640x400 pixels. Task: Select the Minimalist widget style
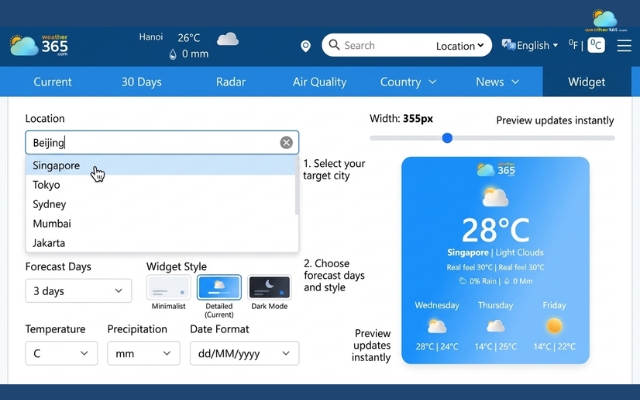point(169,287)
